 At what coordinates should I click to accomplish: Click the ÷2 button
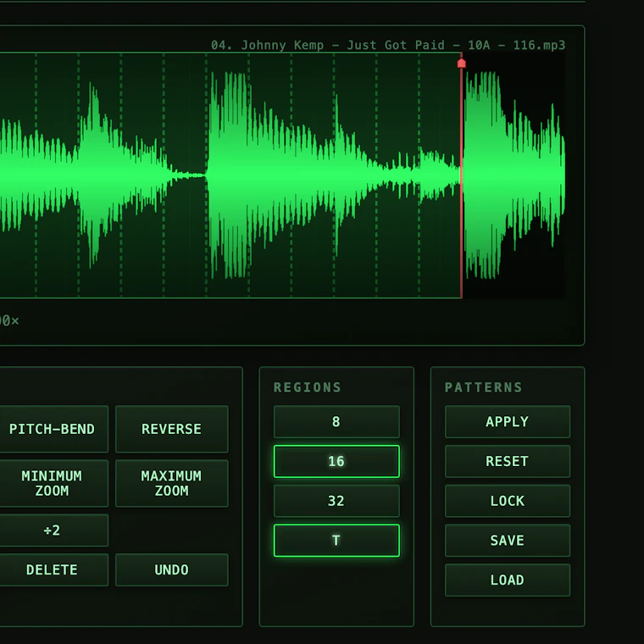pyautogui.click(x=53, y=530)
